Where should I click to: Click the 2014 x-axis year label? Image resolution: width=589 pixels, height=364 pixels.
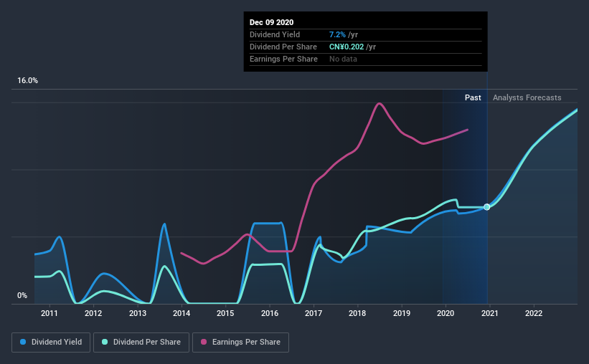click(x=182, y=313)
